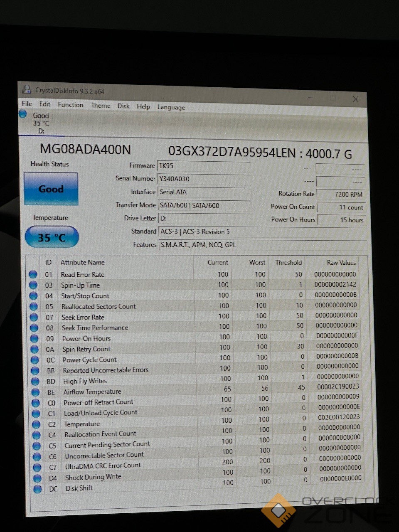Close the CrystalDiskInfo window
The width and height of the screenshot is (399, 532).
point(355,99)
